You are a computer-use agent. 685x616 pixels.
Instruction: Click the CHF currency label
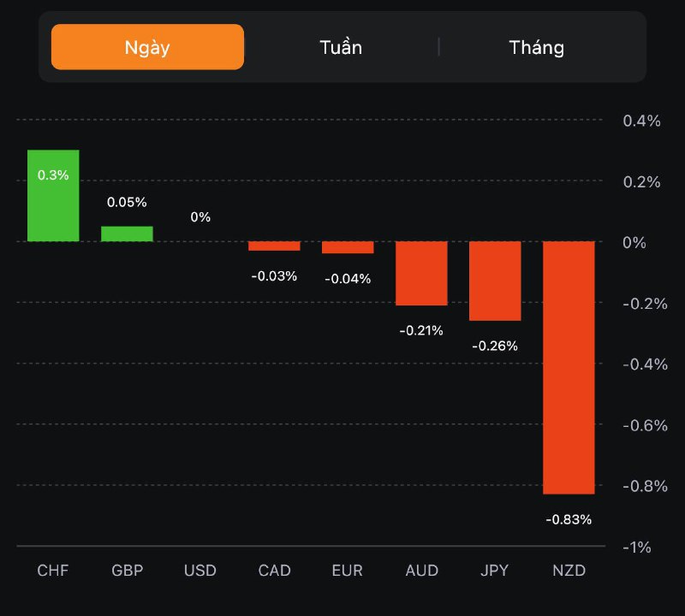pos(53,571)
